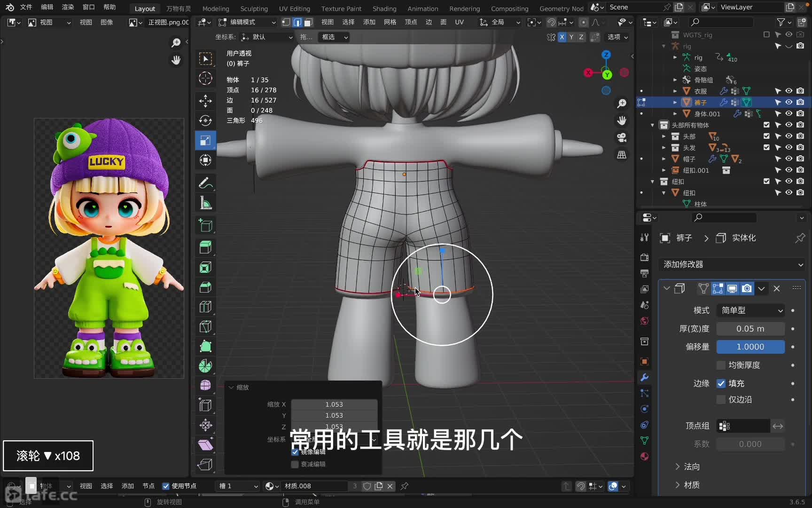Select the Scale tool in the toolbar

(205, 140)
